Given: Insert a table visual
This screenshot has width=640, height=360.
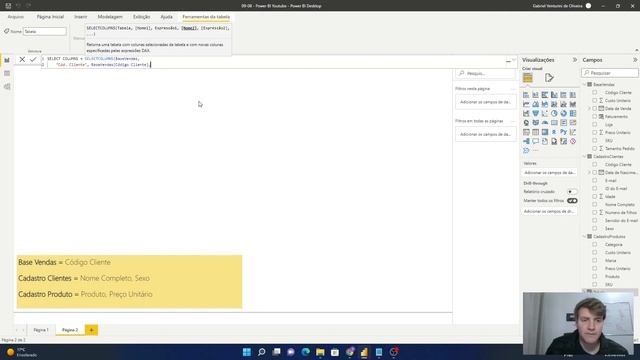Looking at the screenshot, I should point(536,132).
